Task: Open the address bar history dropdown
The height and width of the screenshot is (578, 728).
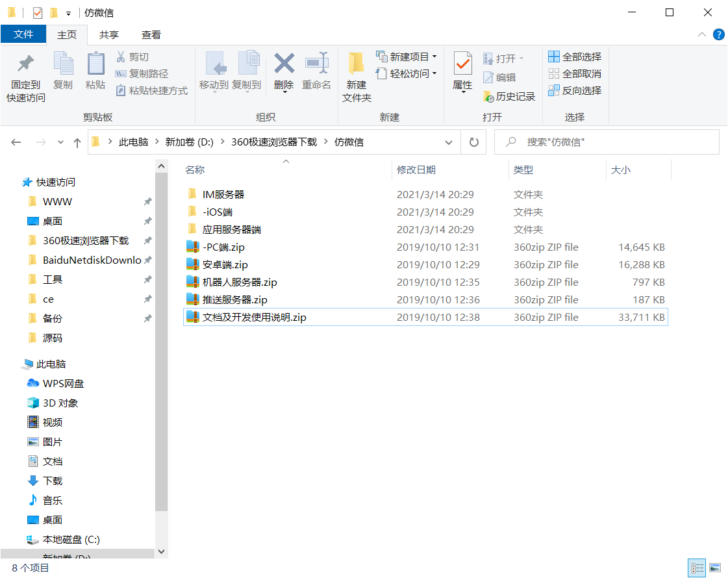Action: coord(449,142)
